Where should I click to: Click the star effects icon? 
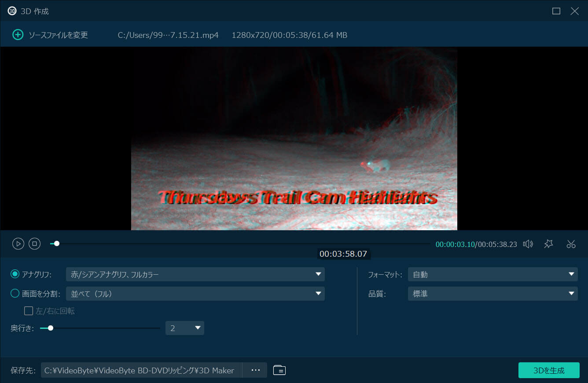548,243
